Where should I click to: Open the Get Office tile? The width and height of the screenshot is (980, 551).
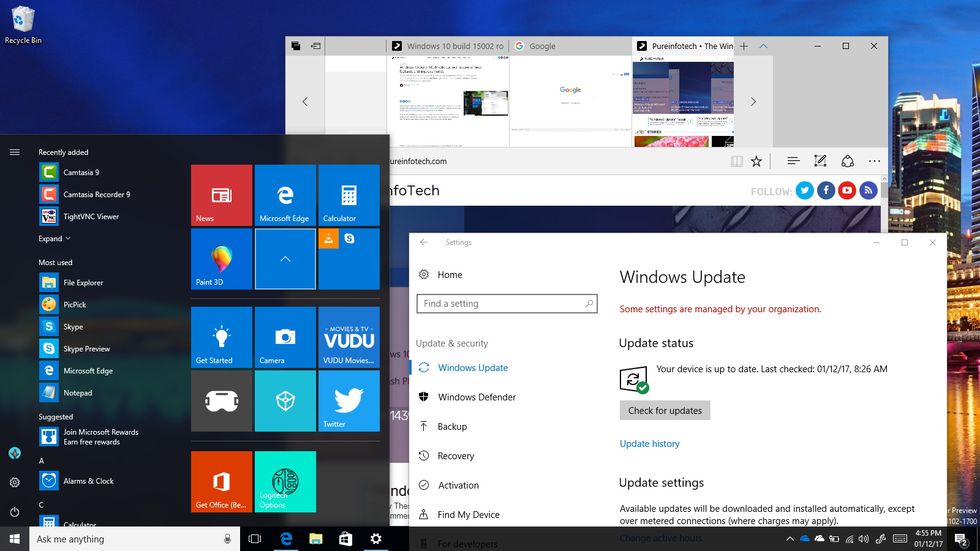[x=222, y=482]
